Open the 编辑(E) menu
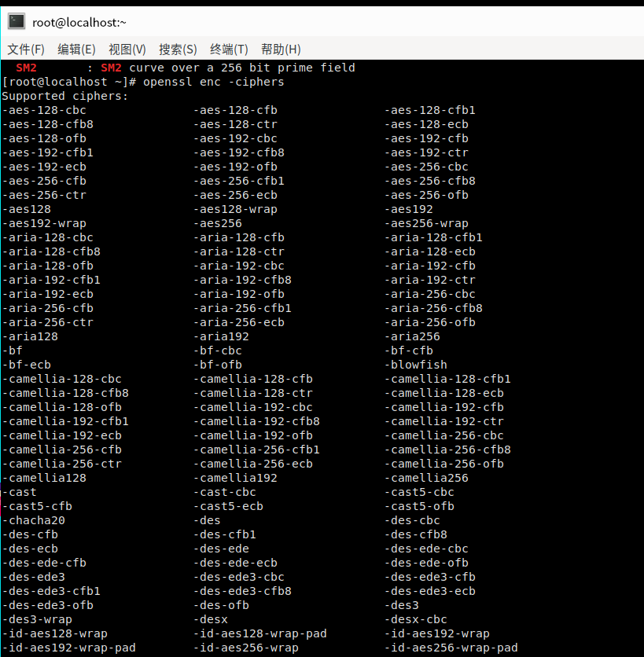 76,50
